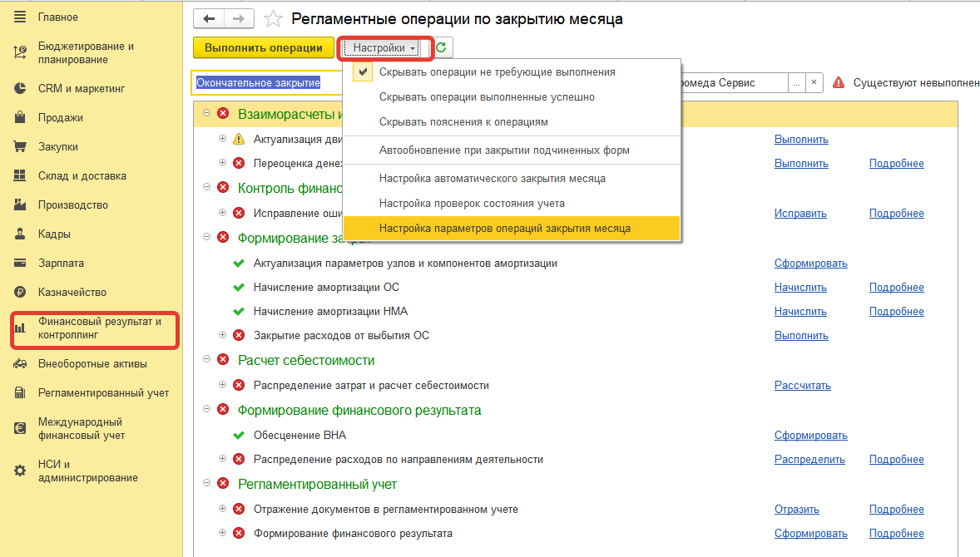This screenshot has height=557, width=980.
Task: Add page to favorites with star icon
Action: coord(272,19)
